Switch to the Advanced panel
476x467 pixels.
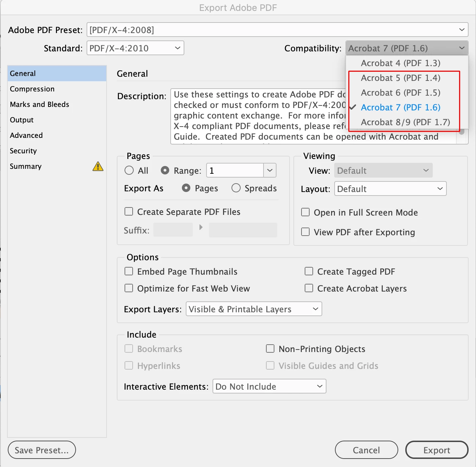(57, 135)
